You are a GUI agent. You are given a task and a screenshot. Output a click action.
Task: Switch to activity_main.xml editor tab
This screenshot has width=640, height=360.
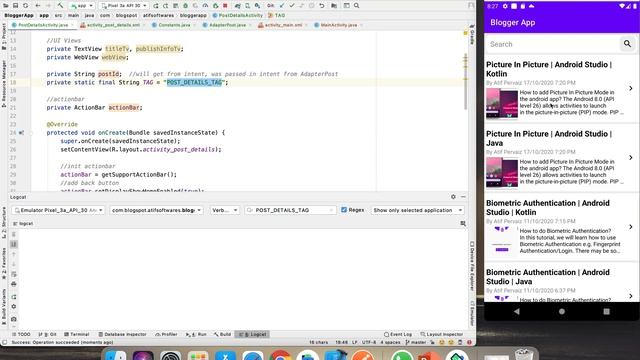click(x=283, y=25)
